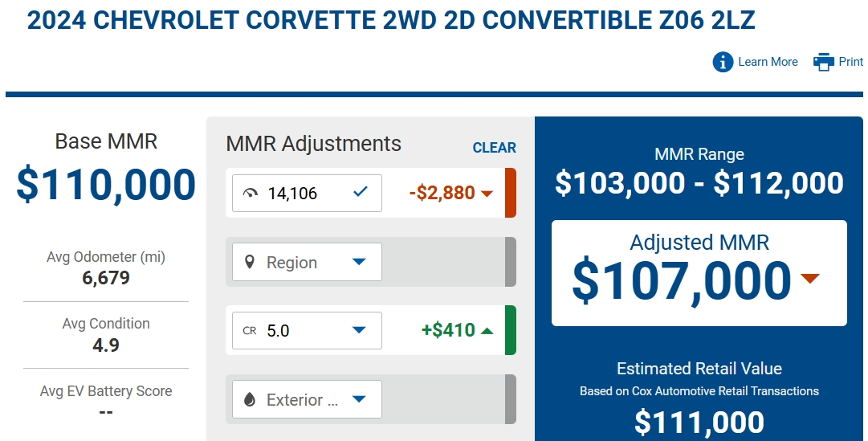868x441 pixels.
Task: Click the Print link text
Action: (851, 62)
